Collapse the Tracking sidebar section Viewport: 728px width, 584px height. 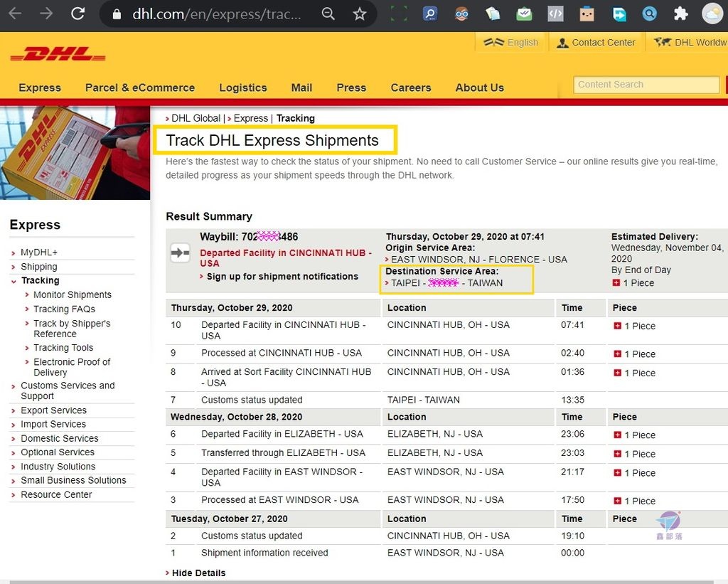(40, 280)
